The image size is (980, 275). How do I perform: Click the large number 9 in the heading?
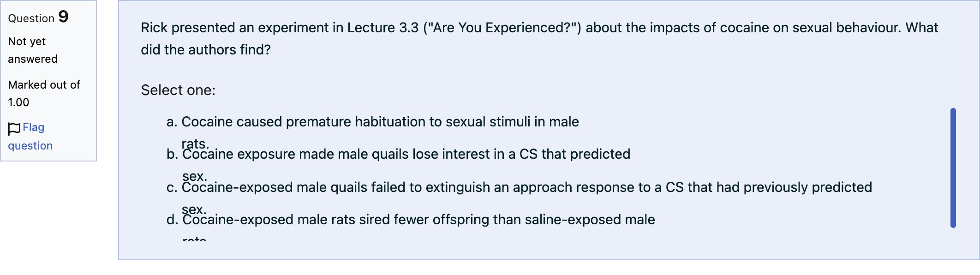[64, 17]
